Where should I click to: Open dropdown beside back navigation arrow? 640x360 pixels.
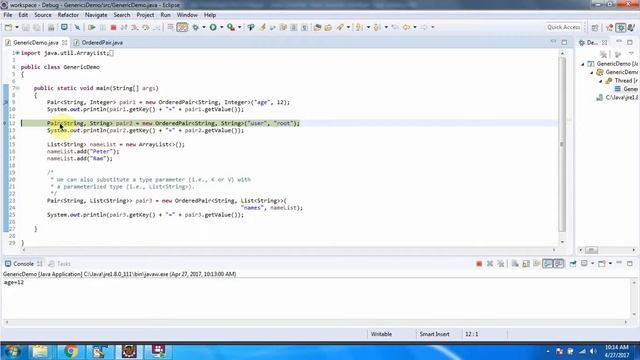[x=415, y=27]
